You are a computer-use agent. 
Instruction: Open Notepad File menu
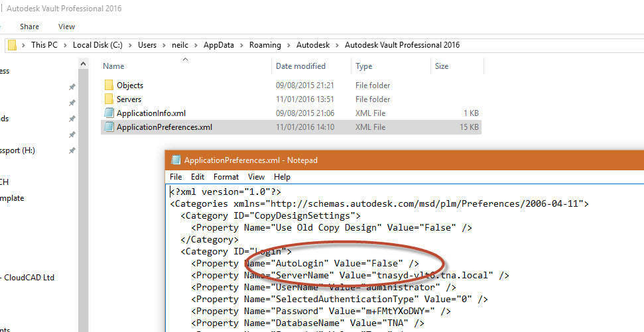(176, 177)
